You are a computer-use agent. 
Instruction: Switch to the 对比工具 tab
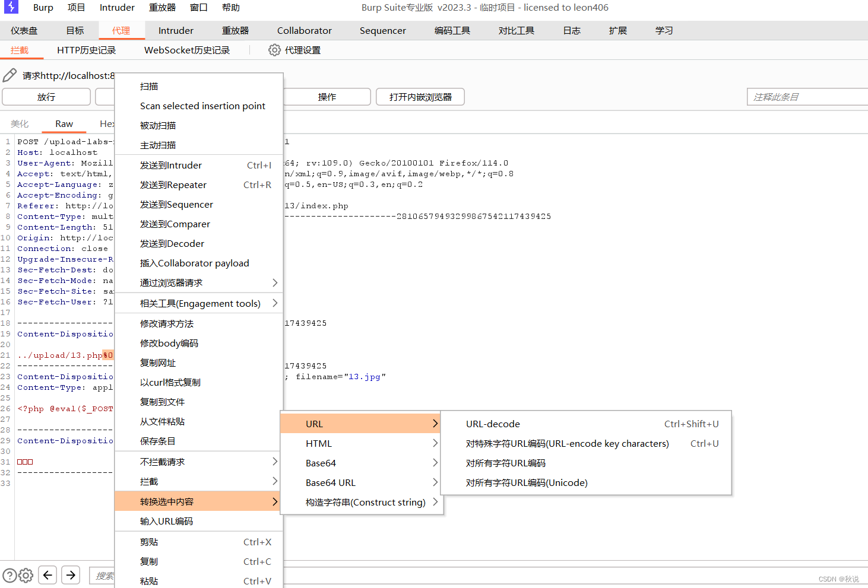(517, 30)
